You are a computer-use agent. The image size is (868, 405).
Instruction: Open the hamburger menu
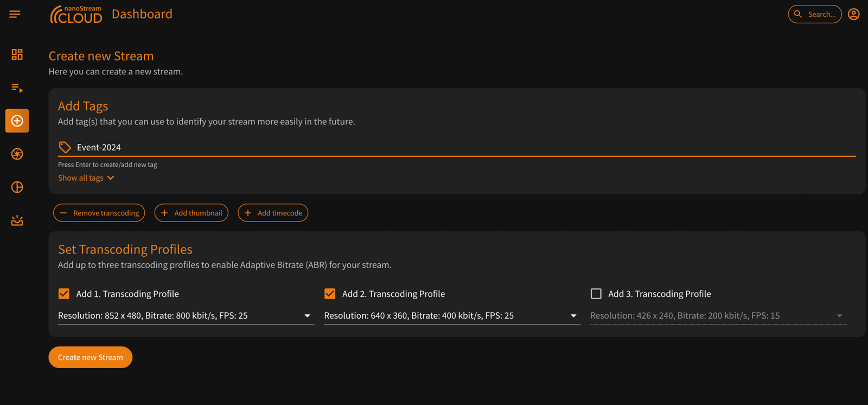tap(15, 14)
